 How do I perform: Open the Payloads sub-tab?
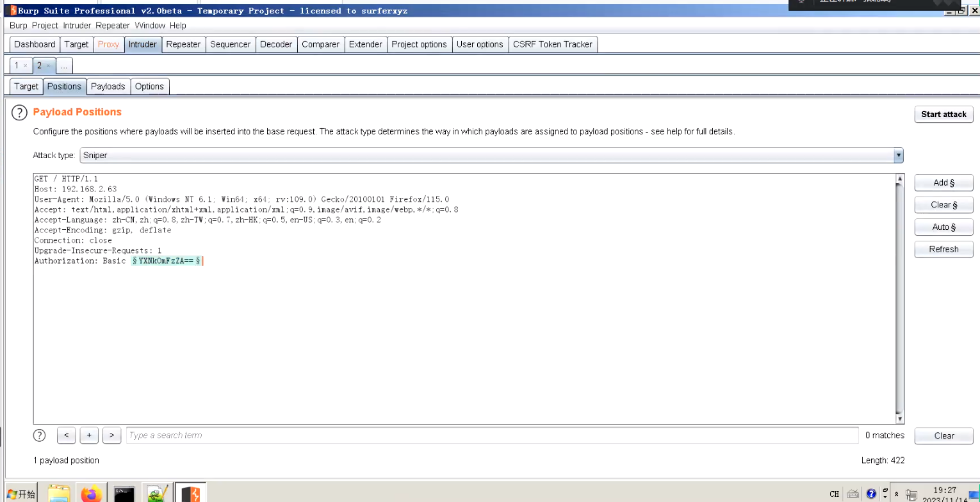pos(108,86)
